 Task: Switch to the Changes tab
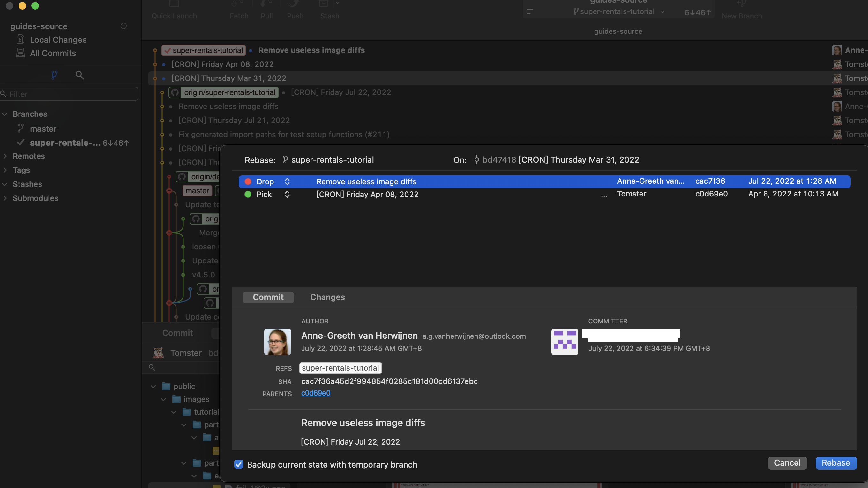coord(327,297)
